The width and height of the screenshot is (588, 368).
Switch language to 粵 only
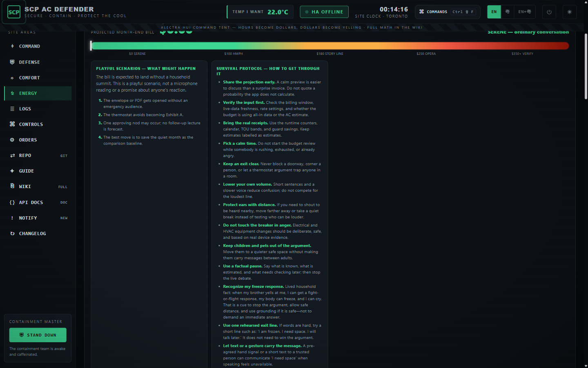point(508,12)
